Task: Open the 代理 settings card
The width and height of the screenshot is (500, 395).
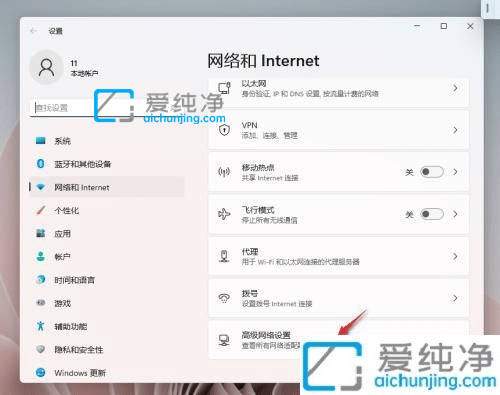Action: [338, 256]
